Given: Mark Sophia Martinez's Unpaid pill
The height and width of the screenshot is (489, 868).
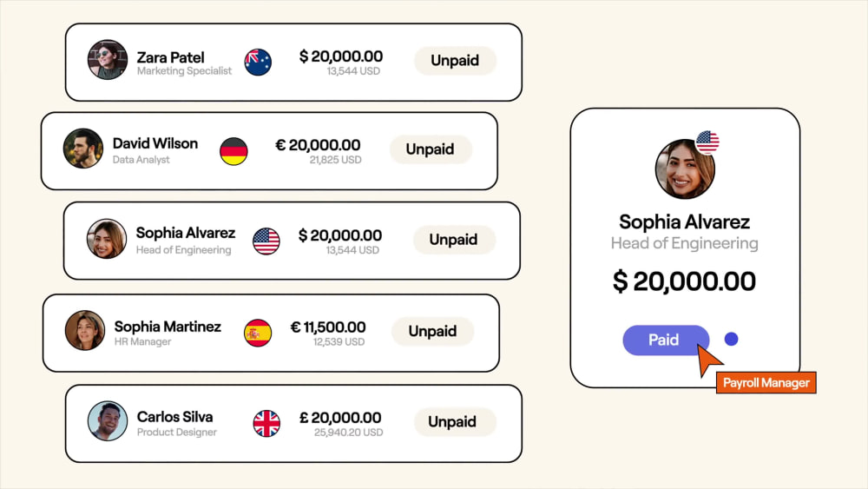Looking at the screenshot, I should click(432, 331).
